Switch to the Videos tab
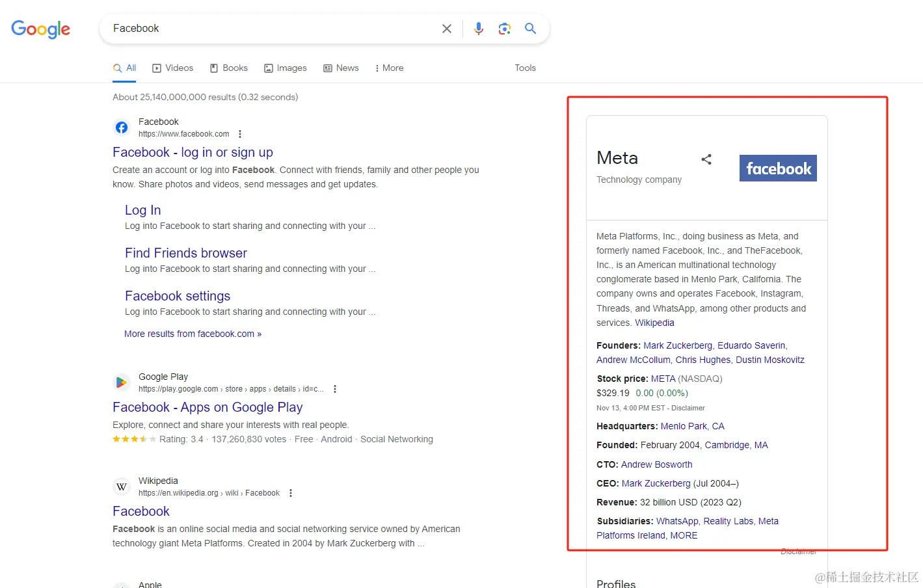This screenshot has width=923, height=588. (172, 68)
